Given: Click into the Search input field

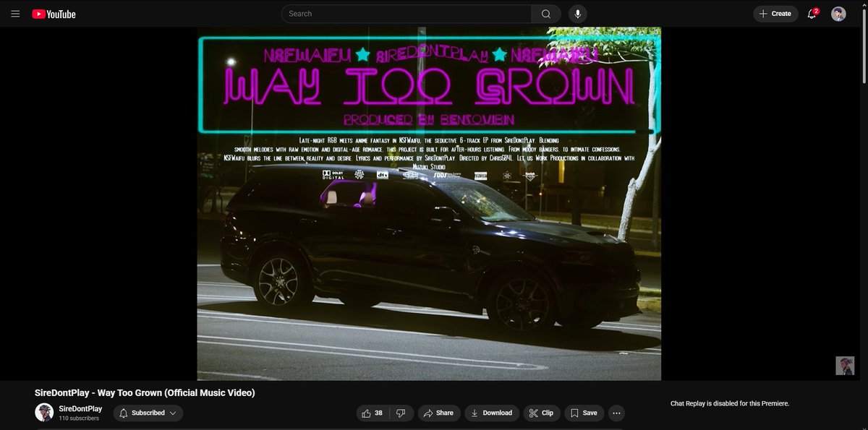Looking at the screenshot, I should coord(406,14).
